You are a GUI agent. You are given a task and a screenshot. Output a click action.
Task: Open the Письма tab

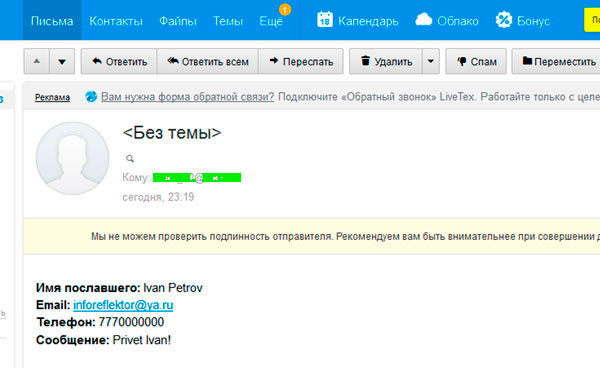point(52,20)
